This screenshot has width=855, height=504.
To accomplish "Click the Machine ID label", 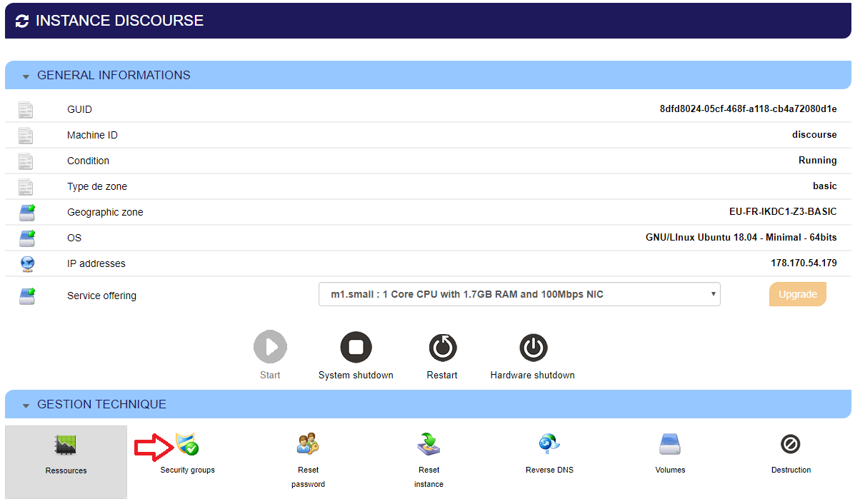I will coord(92,135).
